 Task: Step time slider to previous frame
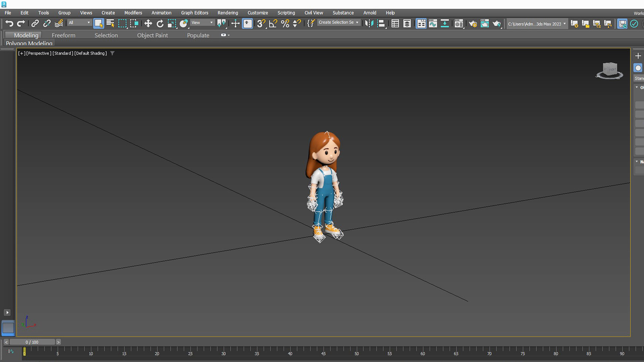click(x=6, y=342)
